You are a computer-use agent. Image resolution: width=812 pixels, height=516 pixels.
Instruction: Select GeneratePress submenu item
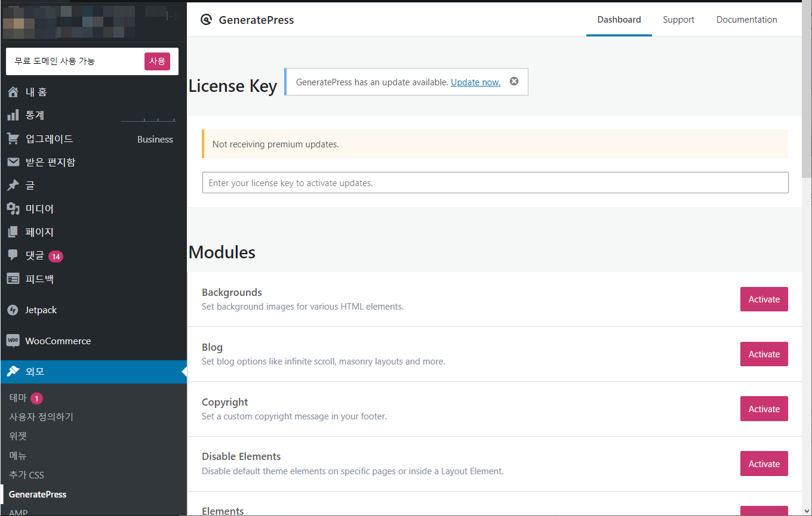pos(38,494)
